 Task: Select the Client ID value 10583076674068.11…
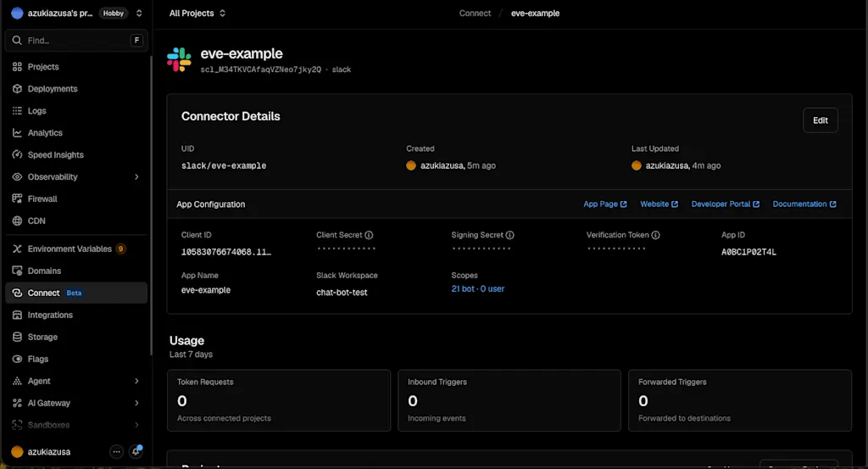(225, 252)
